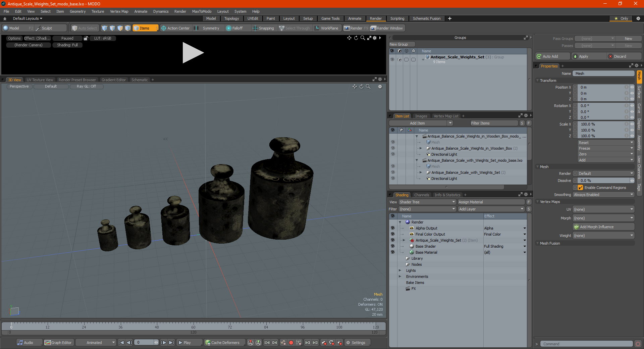644x349 pixels.
Task: Open the Mesh Render Default dropdown
Action: click(x=606, y=173)
